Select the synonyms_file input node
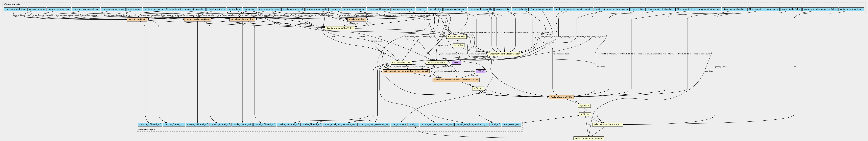The height and width of the screenshot is (141, 868). click(x=503, y=9)
